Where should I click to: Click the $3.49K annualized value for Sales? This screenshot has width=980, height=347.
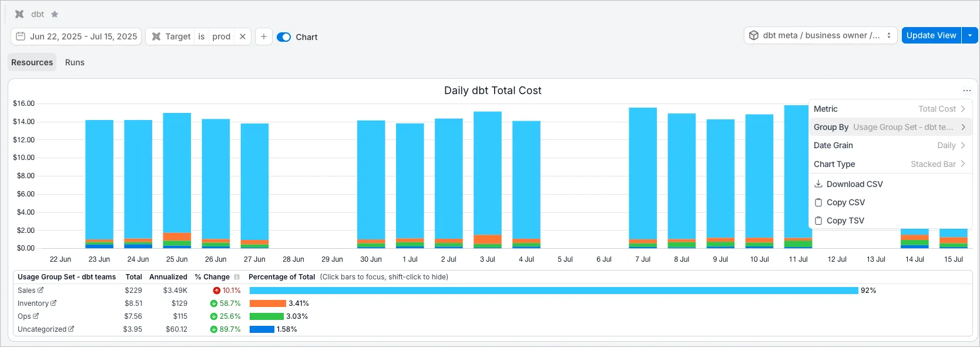point(175,291)
